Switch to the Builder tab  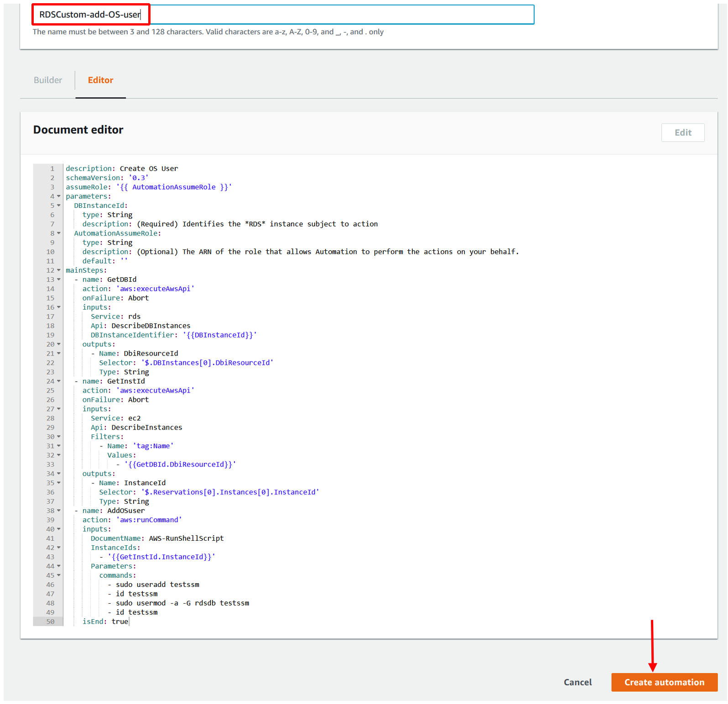(x=48, y=80)
